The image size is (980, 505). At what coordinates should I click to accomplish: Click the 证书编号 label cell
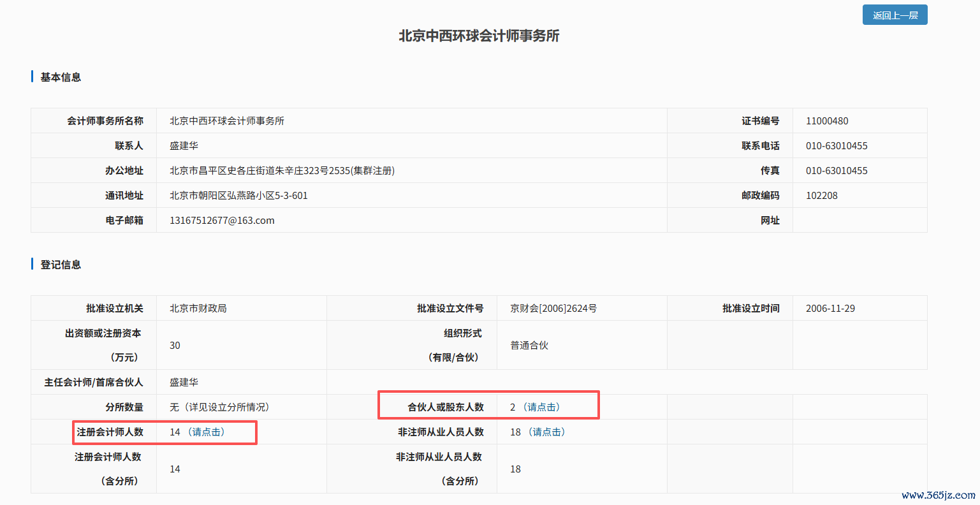730,121
